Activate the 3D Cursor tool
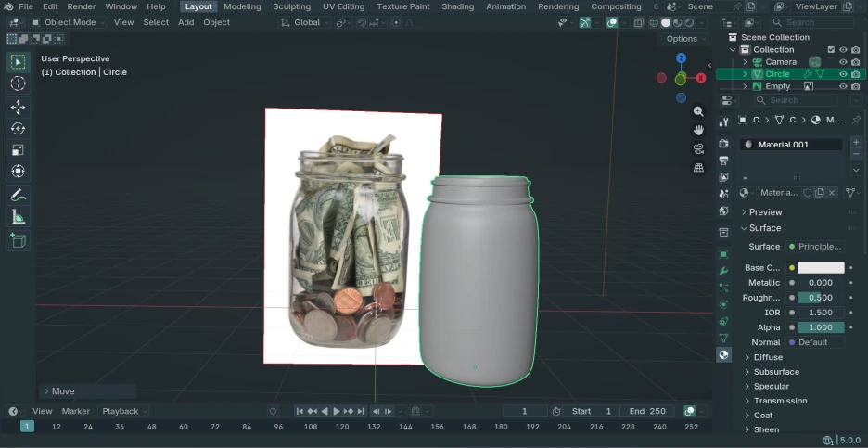 [x=19, y=83]
